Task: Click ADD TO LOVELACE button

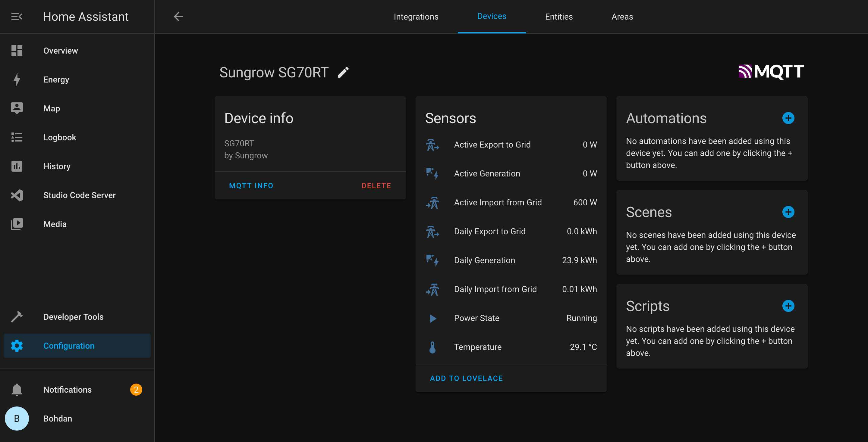Action: 467,378
